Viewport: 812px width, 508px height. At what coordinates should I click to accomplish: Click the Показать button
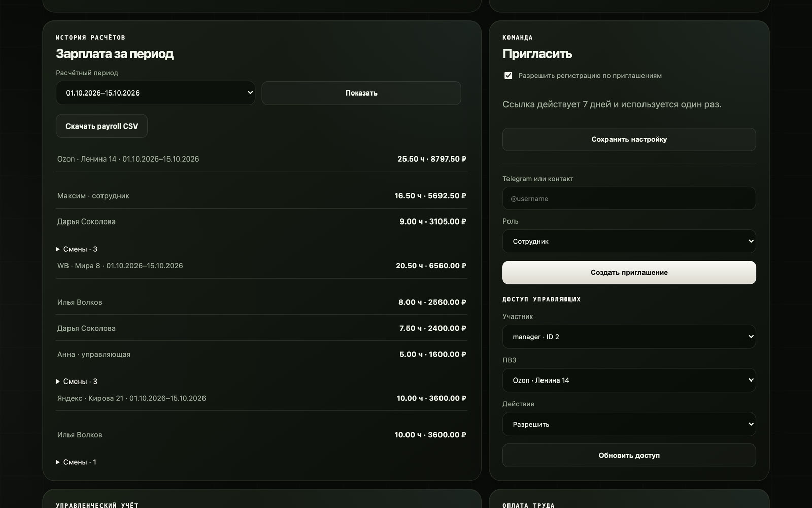pos(361,93)
